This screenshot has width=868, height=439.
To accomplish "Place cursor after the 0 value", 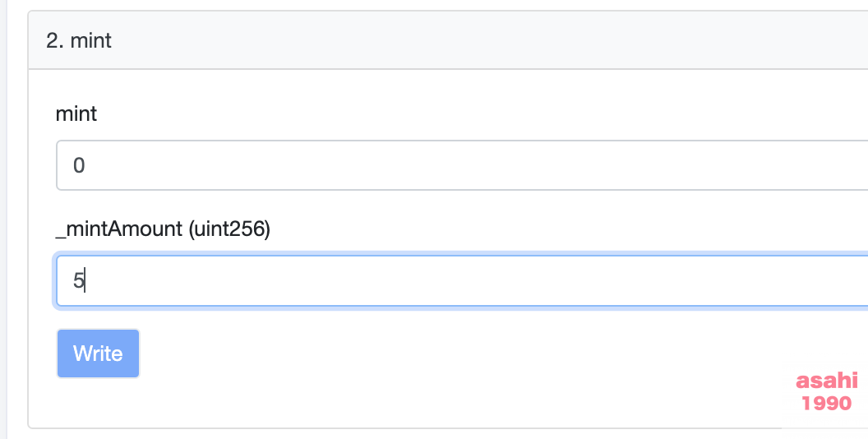I will 85,165.
